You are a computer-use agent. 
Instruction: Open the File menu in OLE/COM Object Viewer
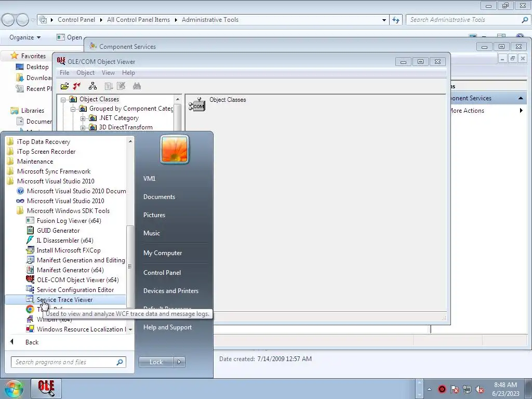[64, 73]
